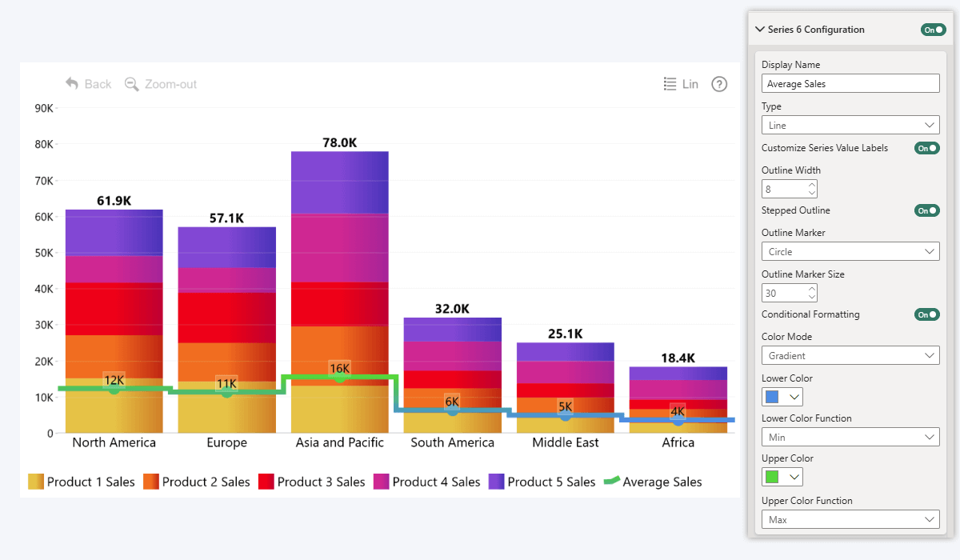This screenshot has width=960, height=560.
Task: Expand Color Mode dropdown showing Gradient
Action: coord(850,356)
